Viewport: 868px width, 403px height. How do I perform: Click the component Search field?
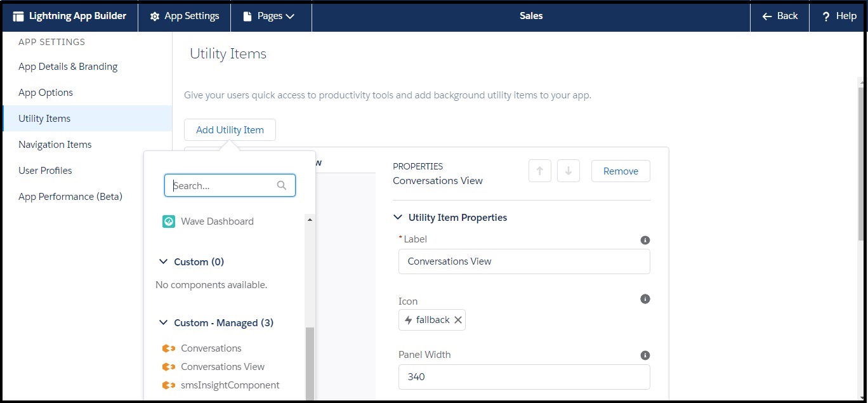tap(230, 185)
